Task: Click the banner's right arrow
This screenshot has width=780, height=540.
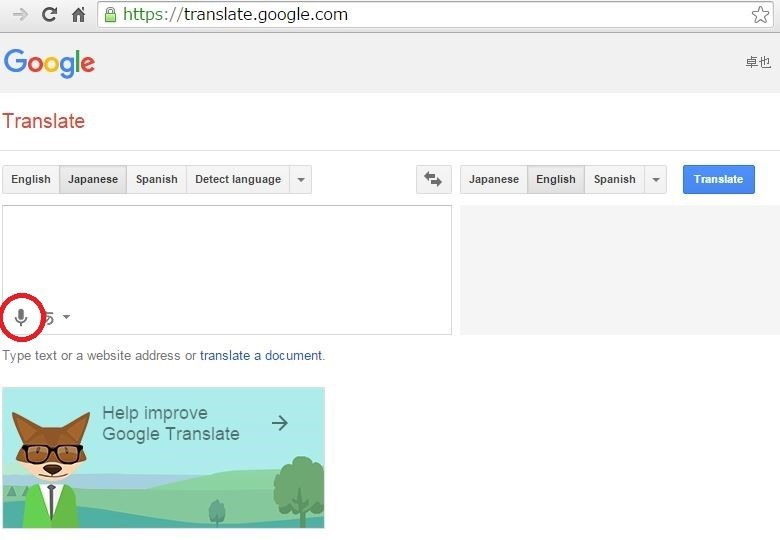Action: pos(280,423)
